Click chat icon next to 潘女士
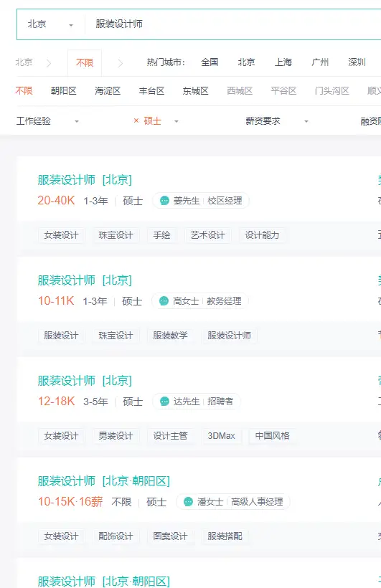381x588 pixels. [x=189, y=501]
